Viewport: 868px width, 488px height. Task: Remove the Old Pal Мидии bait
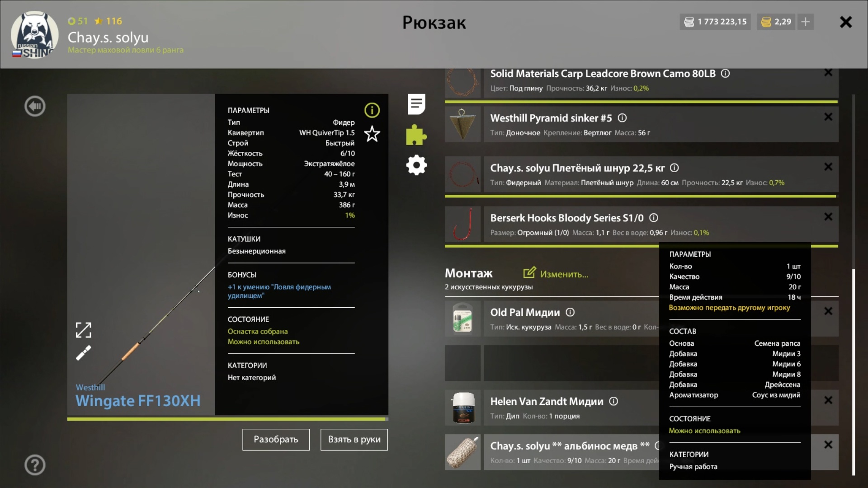coord(828,311)
